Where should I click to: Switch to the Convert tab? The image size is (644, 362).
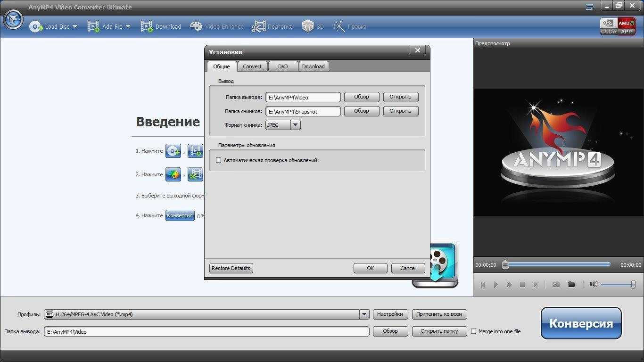(252, 66)
